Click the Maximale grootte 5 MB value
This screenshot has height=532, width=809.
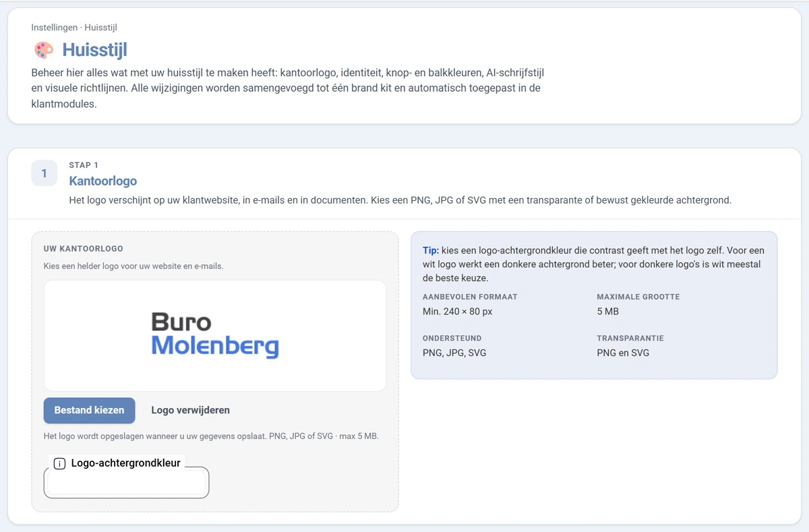(x=607, y=312)
